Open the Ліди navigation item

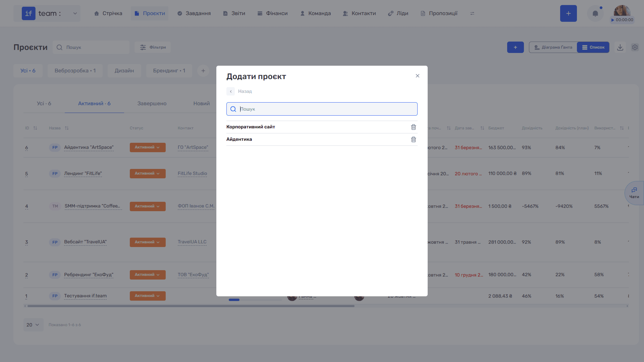pyautogui.click(x=398, y=13)
